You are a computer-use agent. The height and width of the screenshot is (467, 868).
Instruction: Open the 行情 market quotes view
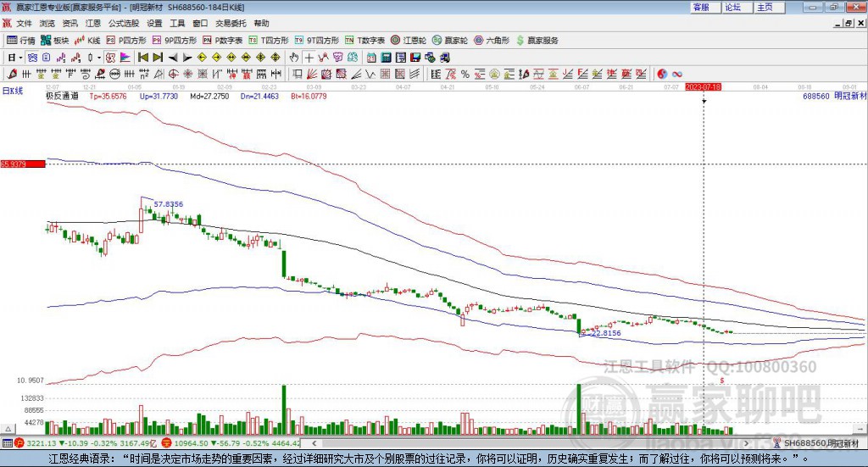tap(21, 40)
